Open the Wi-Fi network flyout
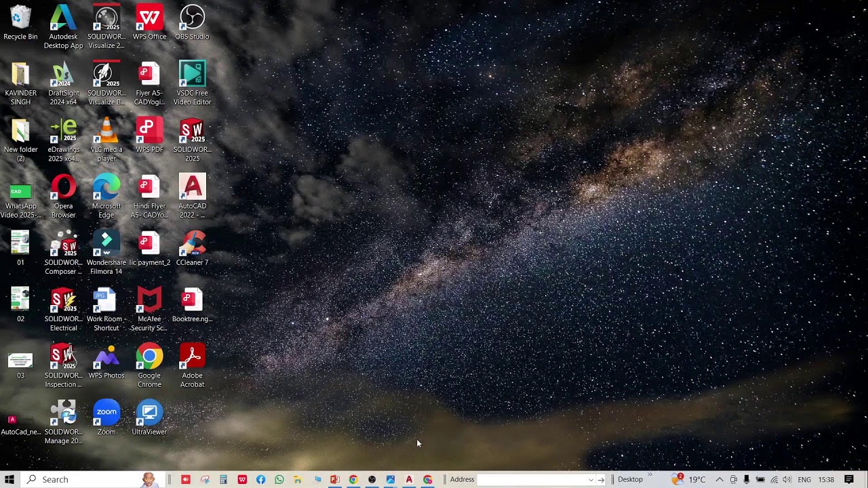 774,479
